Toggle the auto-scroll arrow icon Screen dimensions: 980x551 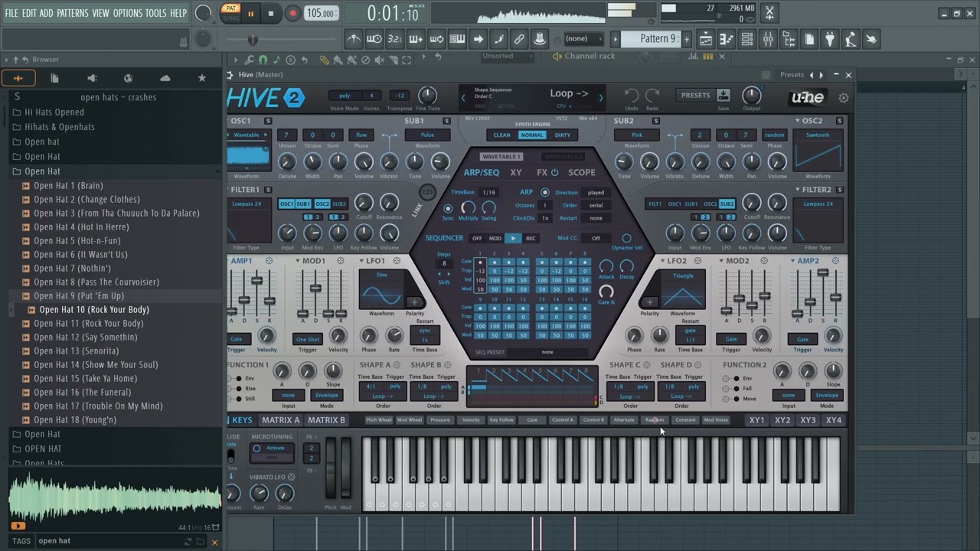pos(478,39)
